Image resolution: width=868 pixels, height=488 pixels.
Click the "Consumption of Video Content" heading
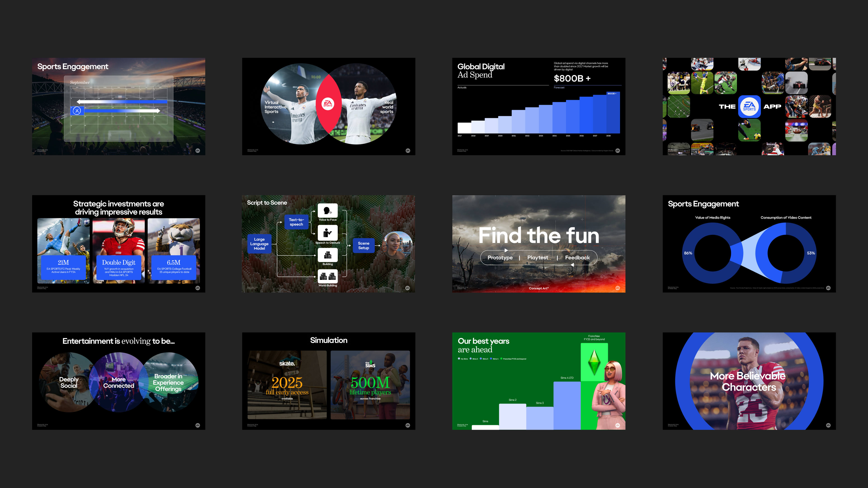(786, 218)
